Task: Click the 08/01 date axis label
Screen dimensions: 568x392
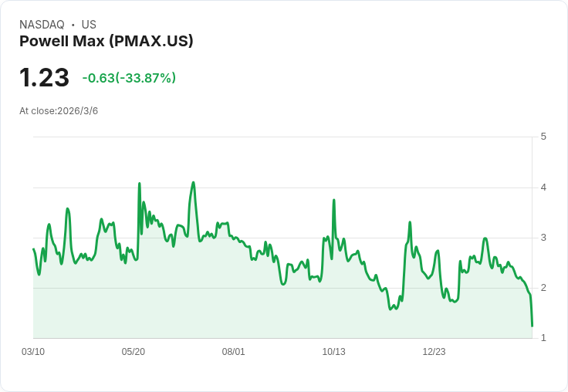Action: (234, 352)
